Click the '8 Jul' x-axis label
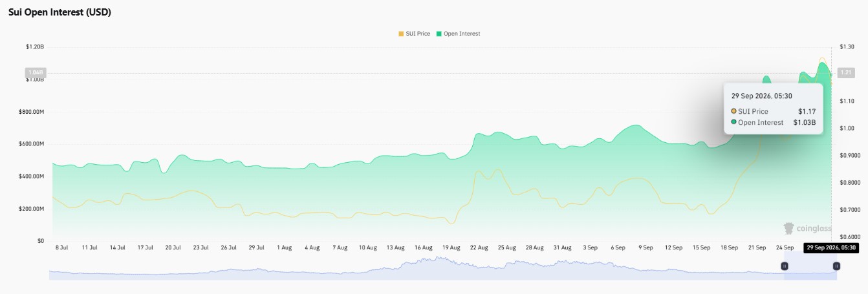 (62, 247)
